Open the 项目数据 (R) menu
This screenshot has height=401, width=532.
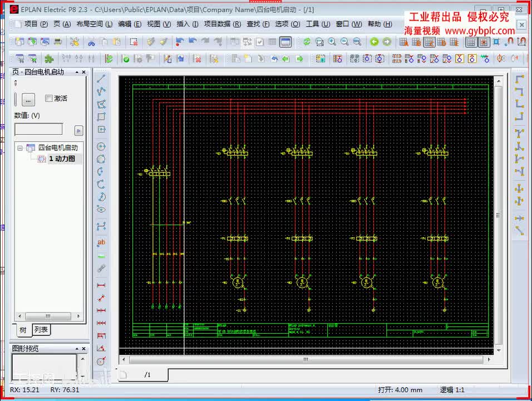click(222, 24)
